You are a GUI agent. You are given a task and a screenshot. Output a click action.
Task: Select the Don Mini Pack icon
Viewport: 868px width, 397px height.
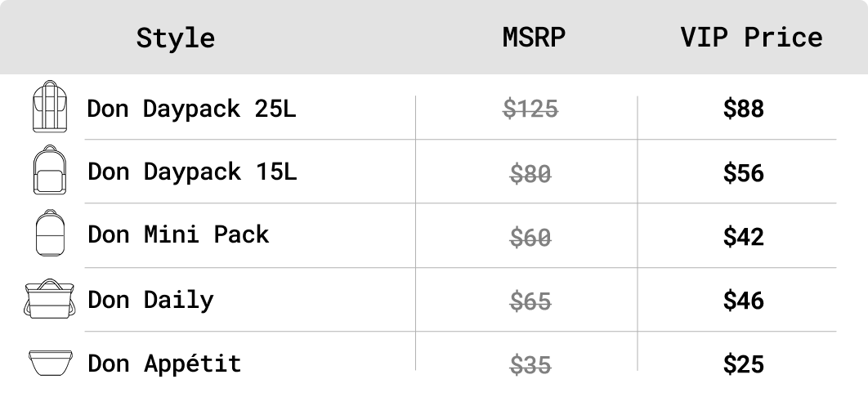pos(50,233)
